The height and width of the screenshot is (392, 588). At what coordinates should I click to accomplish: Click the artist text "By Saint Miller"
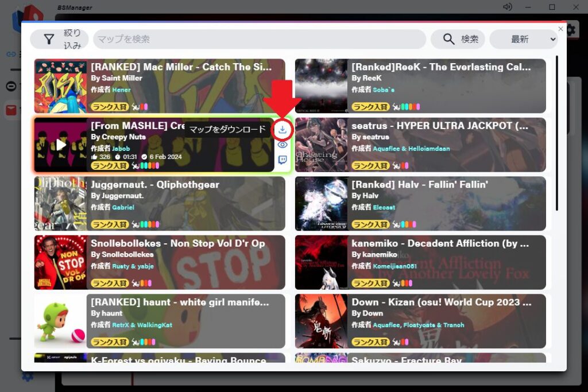coord(117,78)
